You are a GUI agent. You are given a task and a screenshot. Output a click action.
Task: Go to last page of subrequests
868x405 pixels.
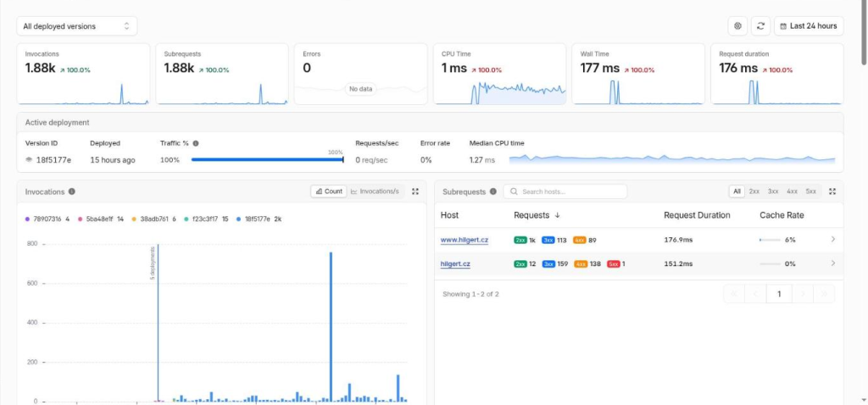(824, 294)
